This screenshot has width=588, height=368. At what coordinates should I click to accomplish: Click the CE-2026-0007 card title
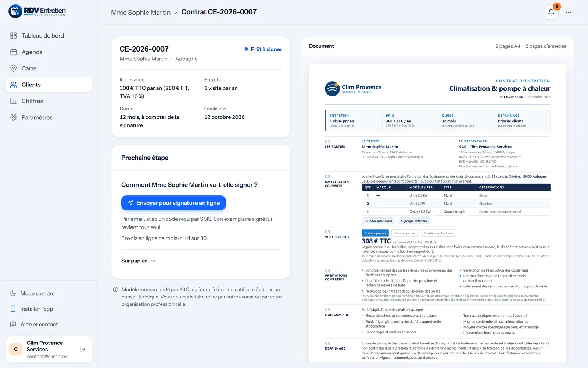(144, 49)
